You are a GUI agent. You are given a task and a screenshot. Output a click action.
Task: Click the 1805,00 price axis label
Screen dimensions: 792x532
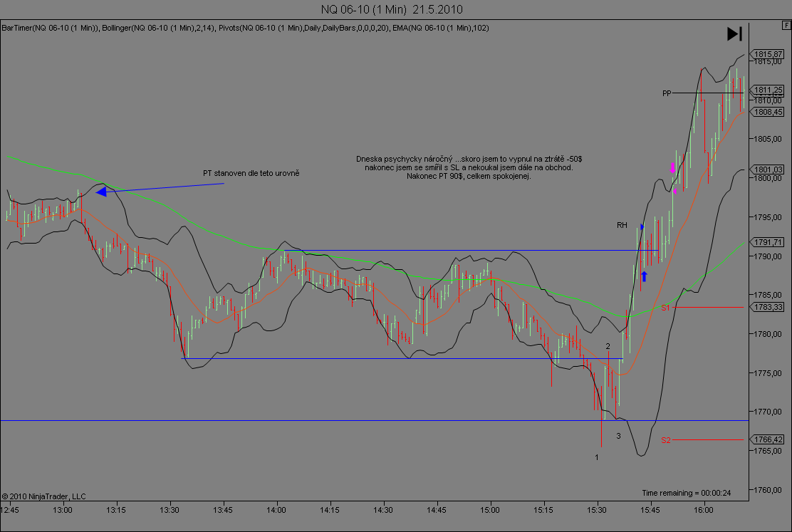[x=768, y=139]
